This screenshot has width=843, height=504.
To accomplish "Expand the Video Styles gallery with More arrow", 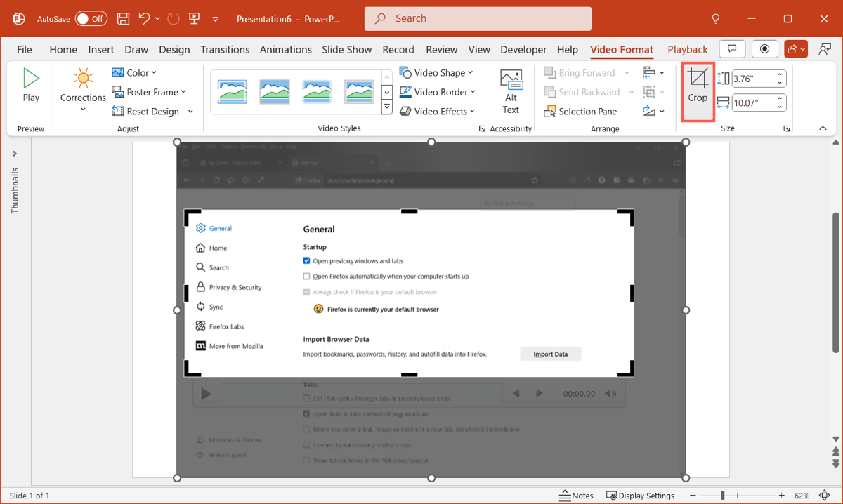I will [386, 107].
